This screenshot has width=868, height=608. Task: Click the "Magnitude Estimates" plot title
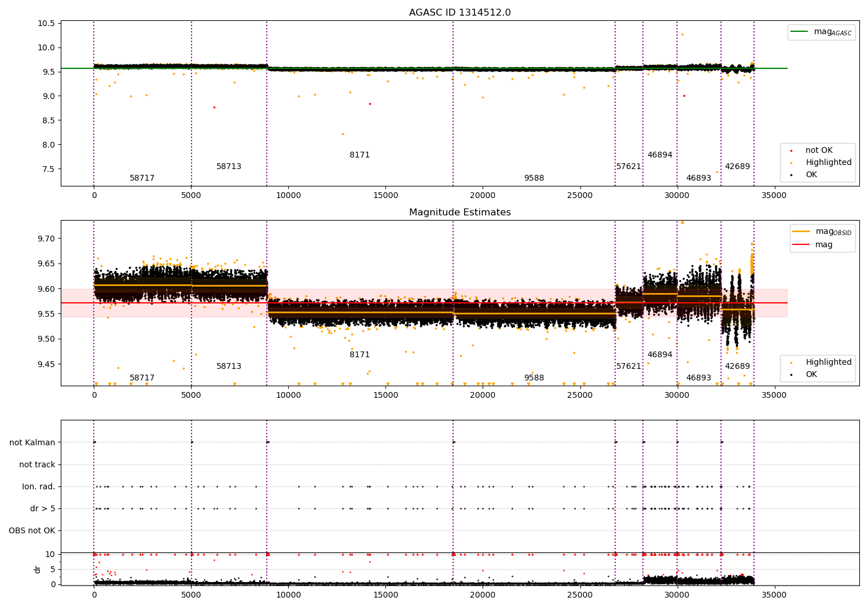460,213
